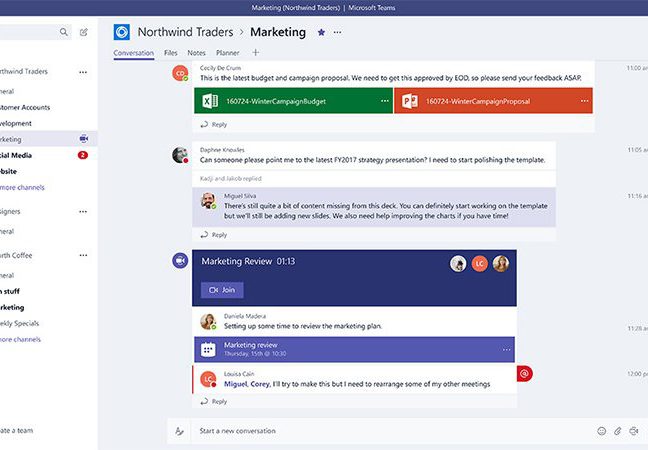Screen dimensions: 648x450
Task: Click the Corey mention in Louisa's message
Action: [x=260, y=384]
